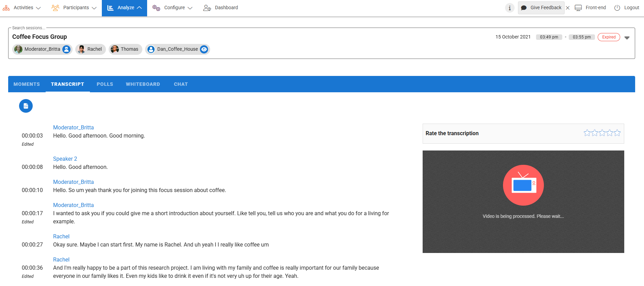This screenshot has width=644, height=286.
Task: Click the Speaker 2 name link
Action: click(65, 159)
